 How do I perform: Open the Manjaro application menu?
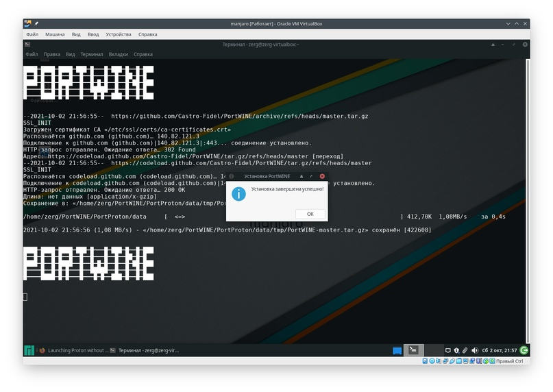pyautogui.click(x=29, y=350)
